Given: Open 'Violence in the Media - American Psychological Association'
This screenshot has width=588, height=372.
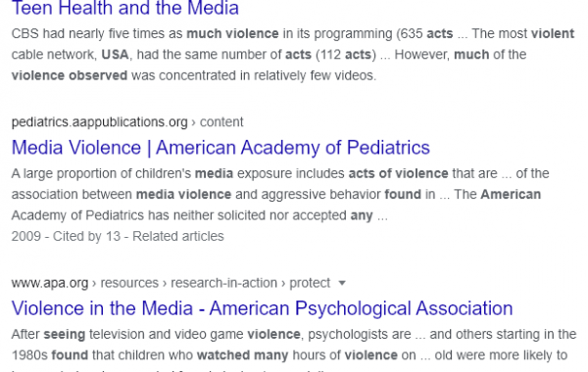Looking at the screenshot, I should tap(262, 308).
